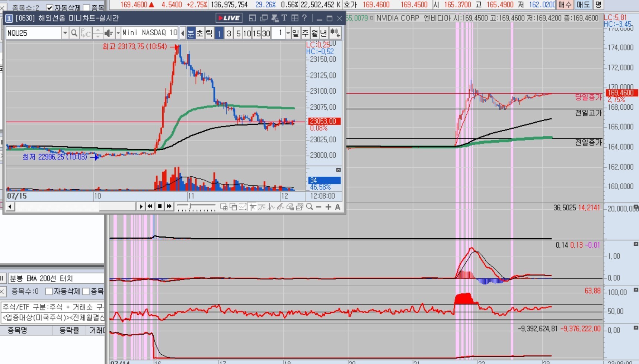Click the moving-average line tool on mini chart bottom bar

(x=262, y=207)
